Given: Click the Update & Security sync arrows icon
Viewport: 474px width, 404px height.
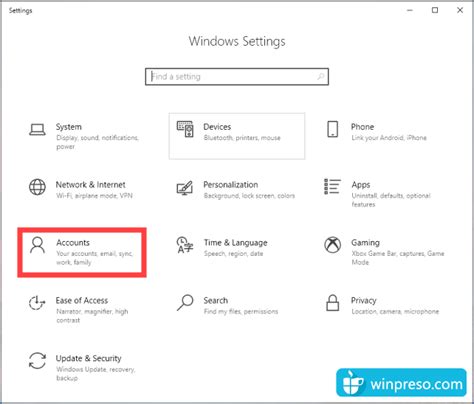Looking at the screenshot, I should 37,361.
